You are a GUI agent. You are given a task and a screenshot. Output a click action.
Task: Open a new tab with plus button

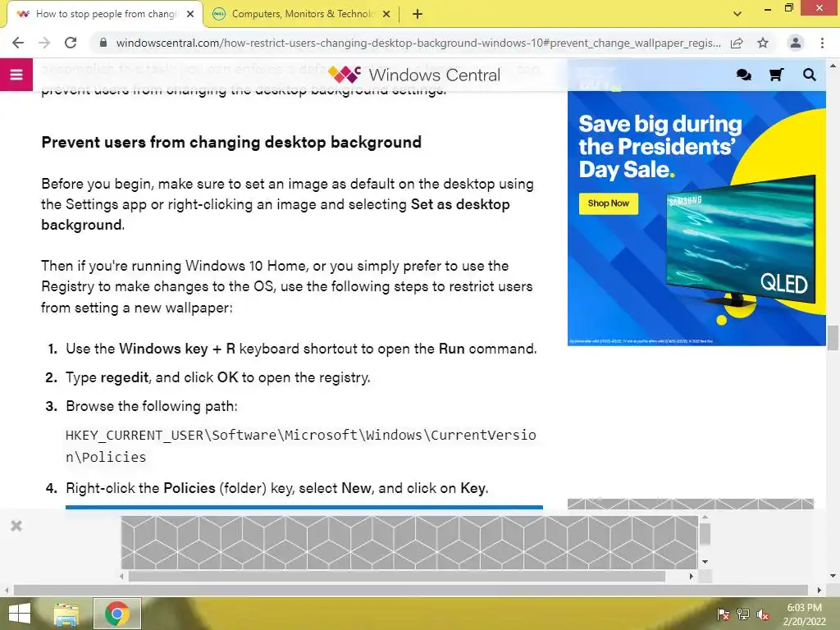coord(418,14)
